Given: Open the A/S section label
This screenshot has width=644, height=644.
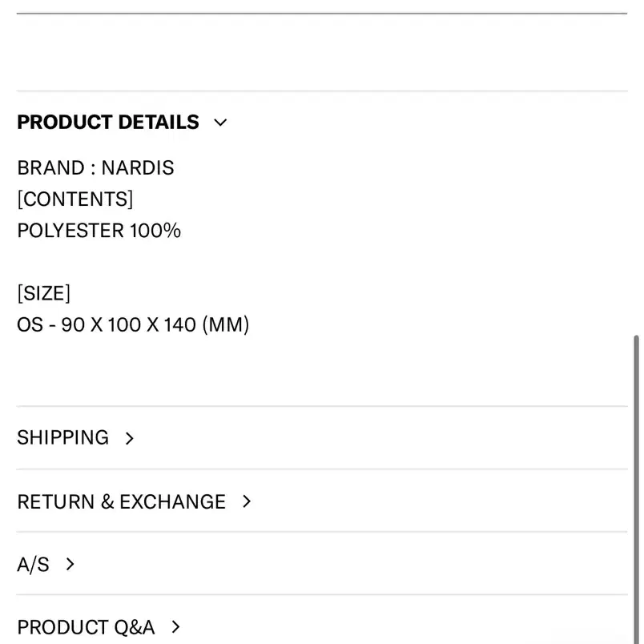Looking at the screenshot, I should point(34,565).
